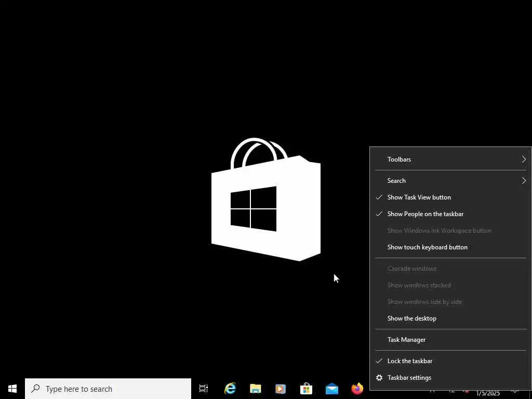Enable Show touch keyboard button

tap(450, 247)
